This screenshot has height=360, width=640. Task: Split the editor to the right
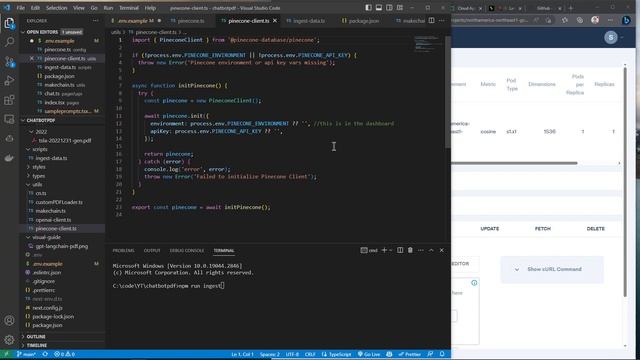[x=431, y=20]
